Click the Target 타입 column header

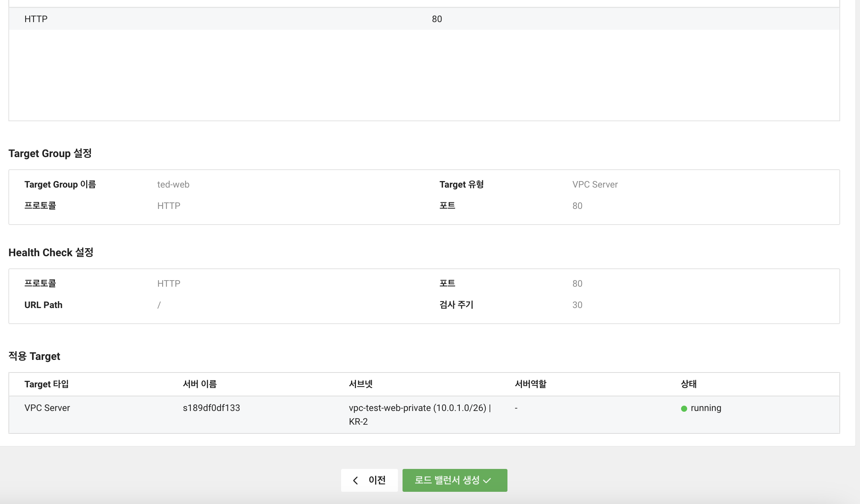47,384
